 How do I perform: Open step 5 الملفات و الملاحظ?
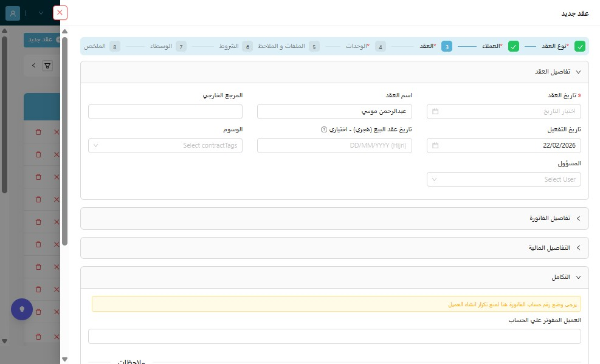coord(289,46)
